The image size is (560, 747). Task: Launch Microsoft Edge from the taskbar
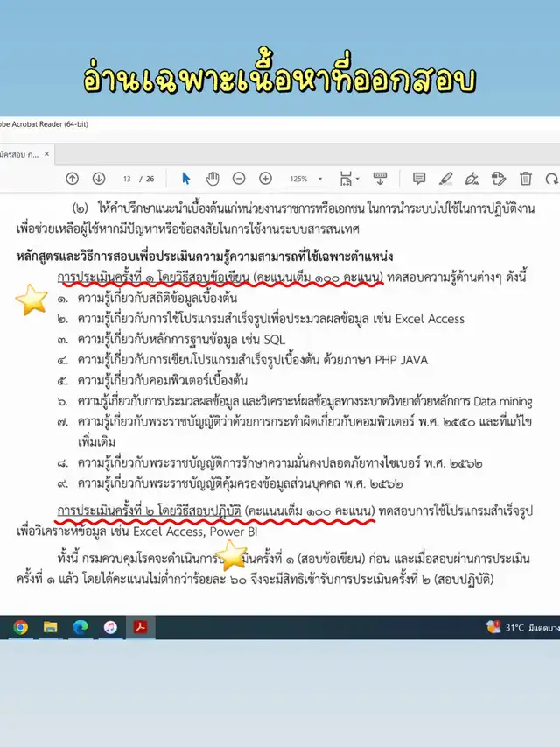coord(80,627)
